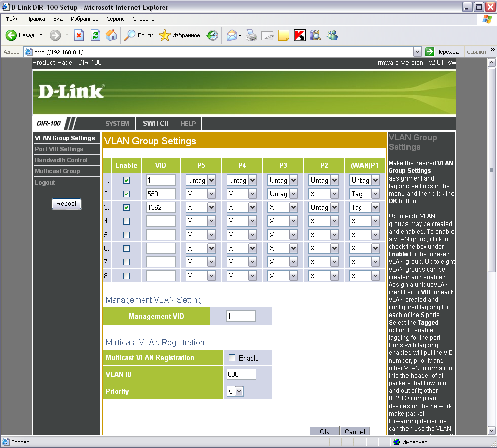Open P2 dropdown for VLAN 1362
This screenshot has width=497, height=448.
324,208
